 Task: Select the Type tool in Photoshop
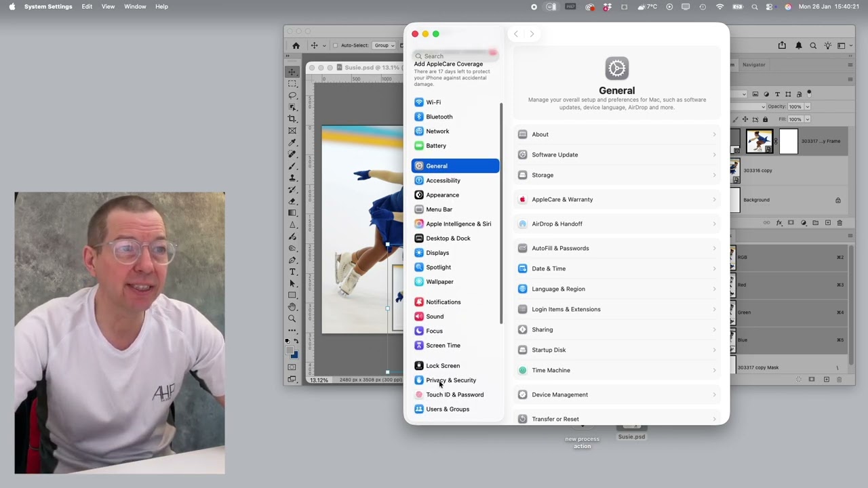(292, 272)
